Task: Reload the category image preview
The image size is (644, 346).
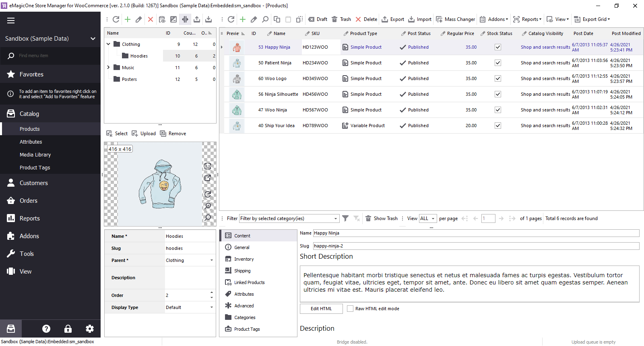Action: (x=208, y=194)
